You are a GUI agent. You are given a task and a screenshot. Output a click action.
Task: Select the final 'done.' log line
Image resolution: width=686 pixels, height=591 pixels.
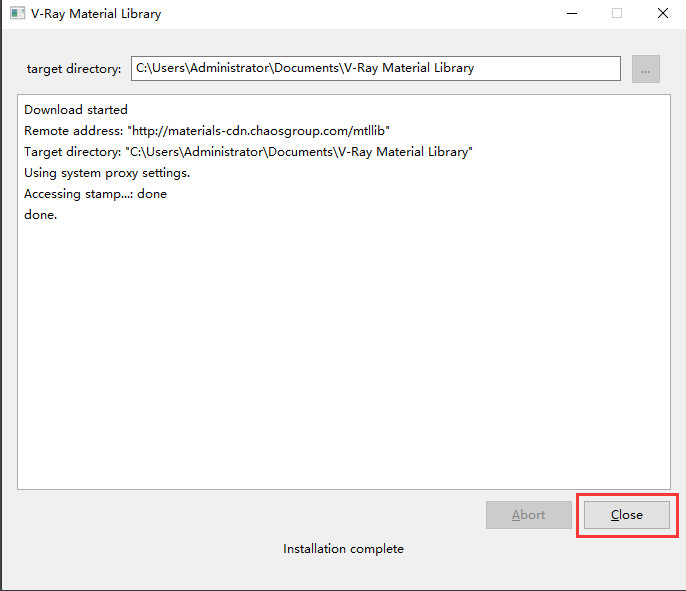coord(40,215)
